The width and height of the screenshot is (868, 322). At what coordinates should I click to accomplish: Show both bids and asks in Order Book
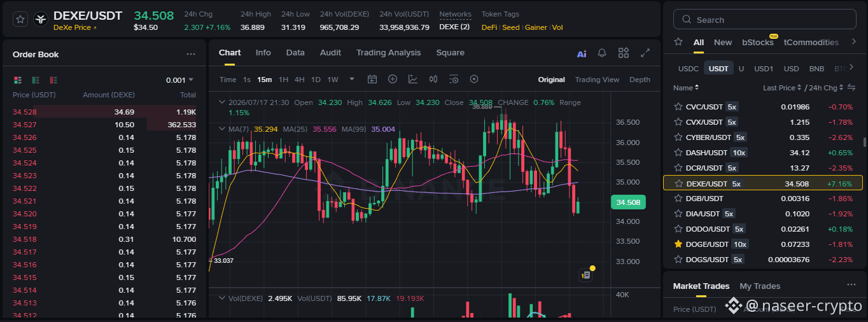[18, 80]
